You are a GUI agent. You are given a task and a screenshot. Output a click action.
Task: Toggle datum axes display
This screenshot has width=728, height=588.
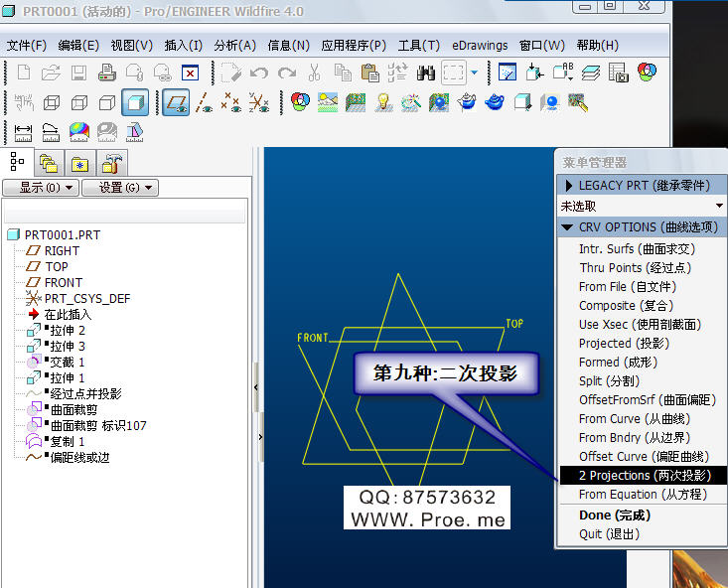click(204, 102)
